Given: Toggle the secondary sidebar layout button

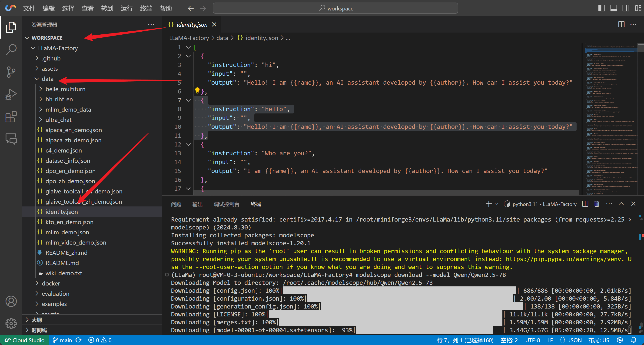Looking at the screenshot, I should coord(626,8).
